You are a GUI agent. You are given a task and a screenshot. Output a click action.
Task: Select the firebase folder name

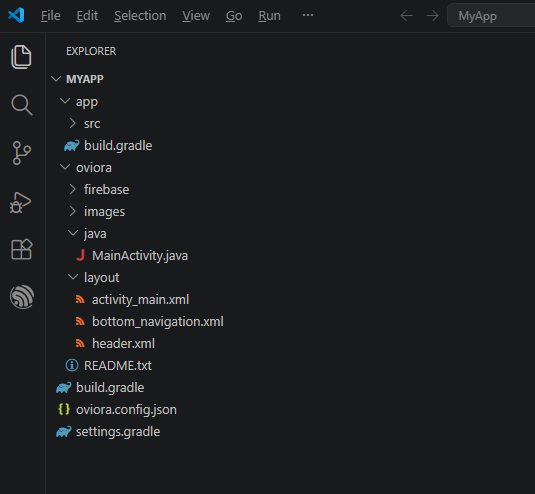point(106,190)
